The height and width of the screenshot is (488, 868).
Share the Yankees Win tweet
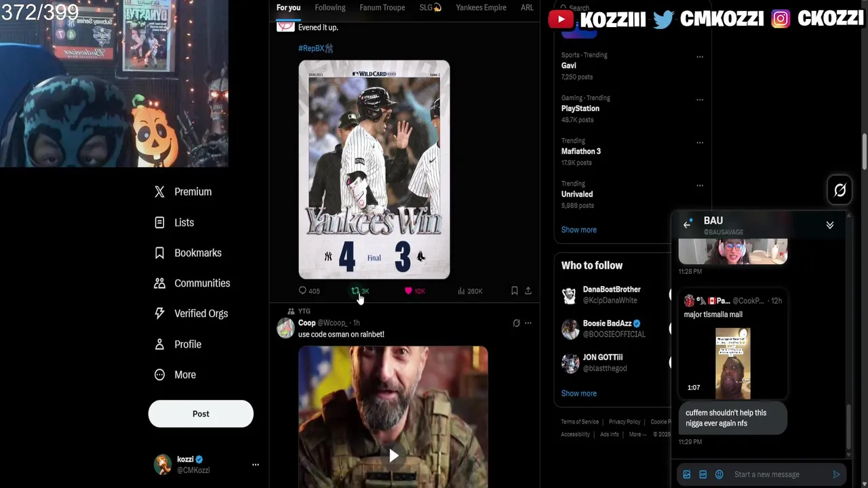pos(528,291)
